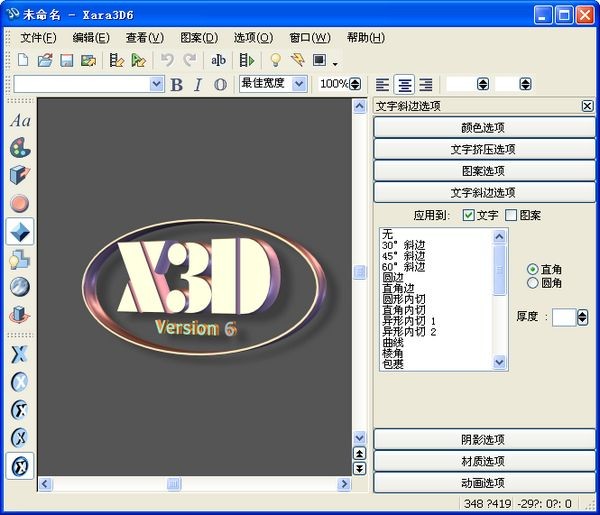Select the 圆角 radio option

click(x=533, y=283)
